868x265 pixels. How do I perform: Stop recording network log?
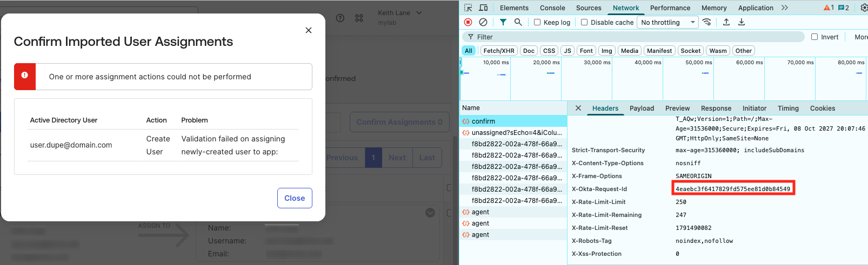tap(468, 22)
